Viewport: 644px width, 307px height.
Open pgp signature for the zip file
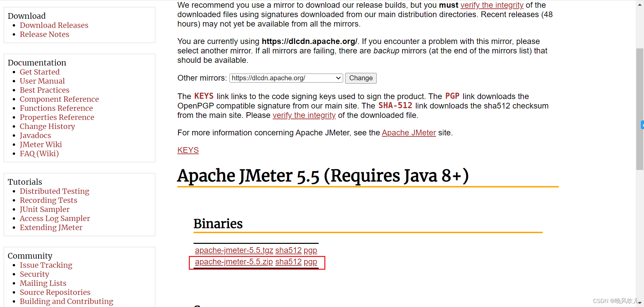[310, 262]
